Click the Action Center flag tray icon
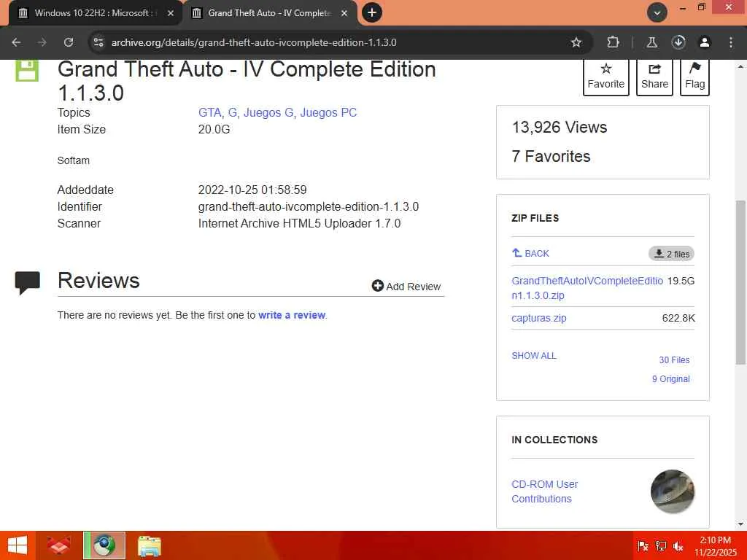The height and width of the screenshot is (560, 747). pyautogui.click(x=643, y=546)
